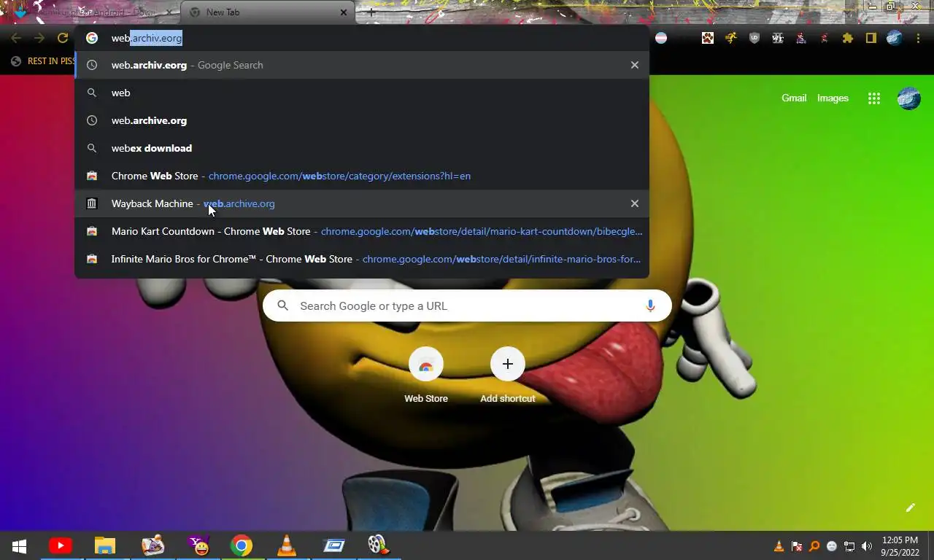Click the Google G icon in address bar

point(92,38)
